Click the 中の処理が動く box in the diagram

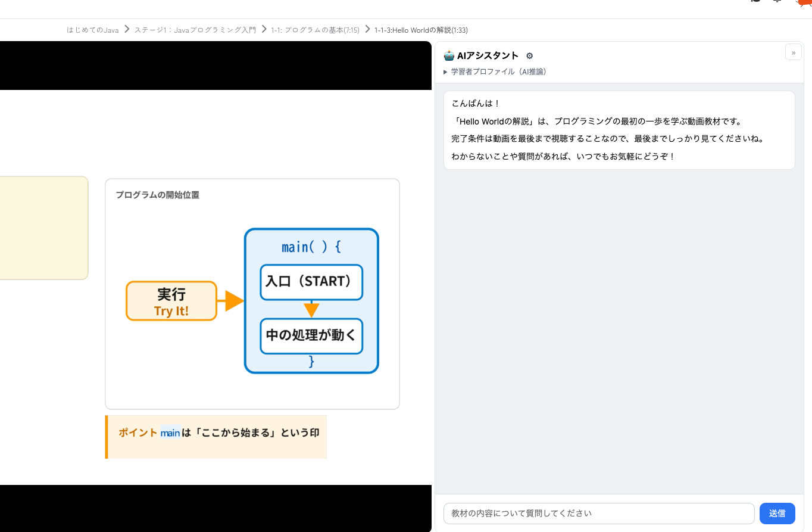tap(311, 336)
